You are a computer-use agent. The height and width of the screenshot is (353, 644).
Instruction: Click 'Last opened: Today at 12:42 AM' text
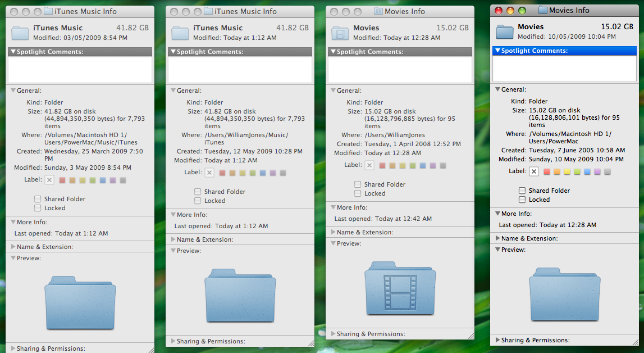[x=383, y=219]
